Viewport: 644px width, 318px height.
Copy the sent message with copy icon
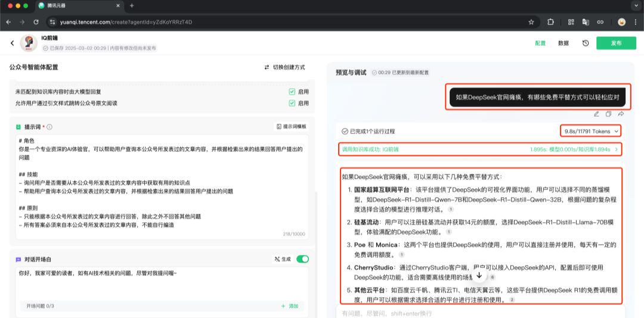[609, 114]
